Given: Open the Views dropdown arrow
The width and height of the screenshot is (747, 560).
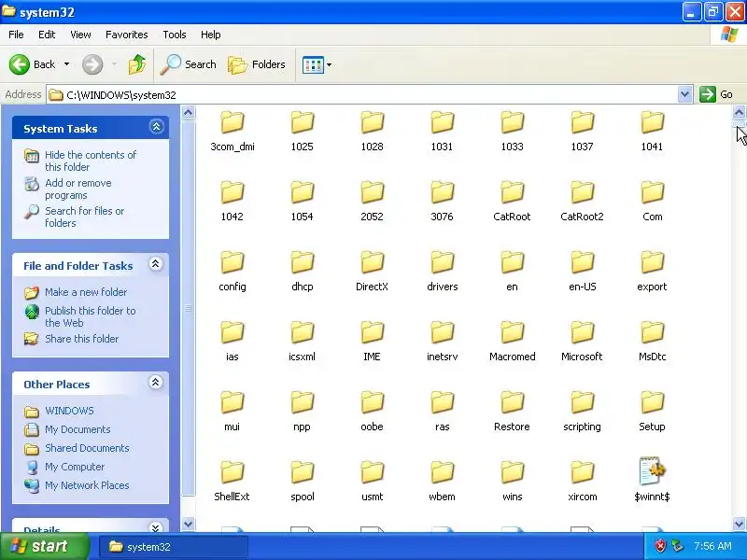Looking at the screenshot, I should (x=330, y=64).
